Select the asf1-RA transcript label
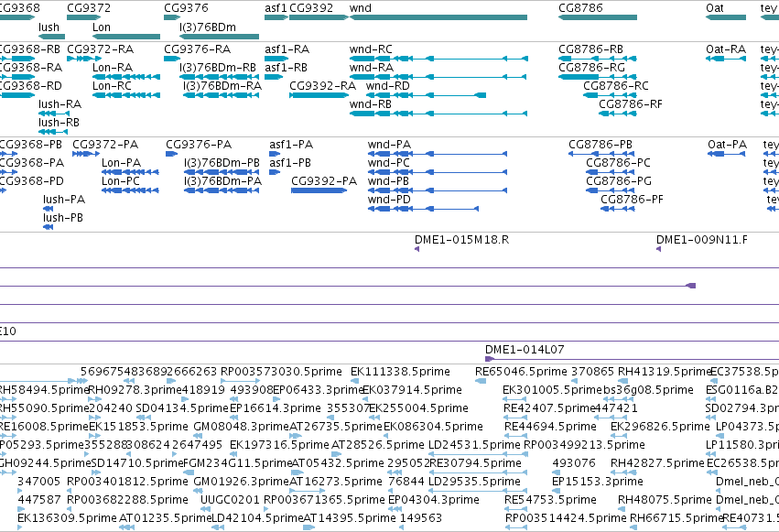The width and height of the screenshot is (779, 532). tap(287, 49)
